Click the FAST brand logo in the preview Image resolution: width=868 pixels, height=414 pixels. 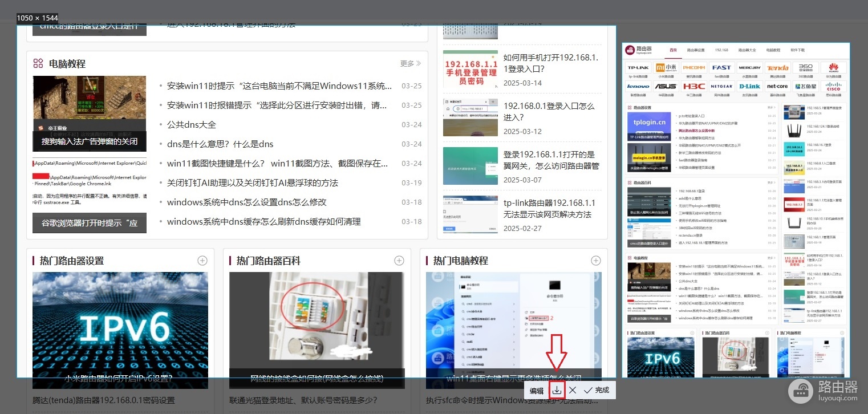point(721,67)
